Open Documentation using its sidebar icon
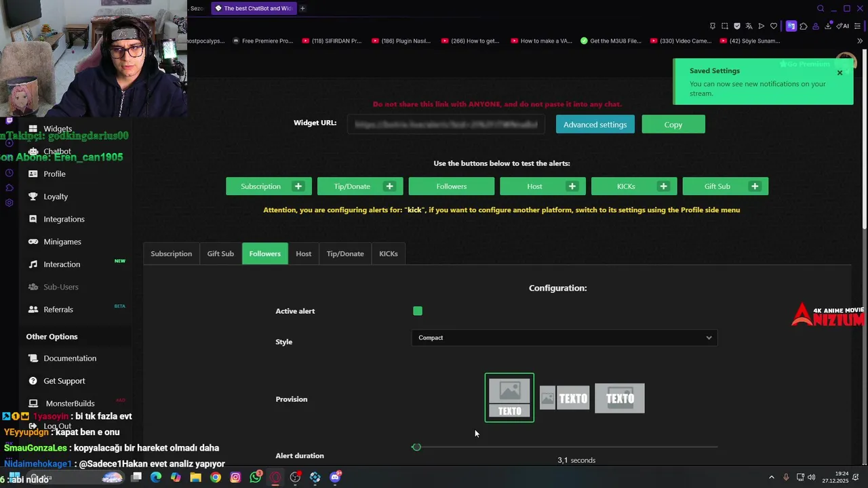This screenshot has height=488, width=868. coord(33,359)
